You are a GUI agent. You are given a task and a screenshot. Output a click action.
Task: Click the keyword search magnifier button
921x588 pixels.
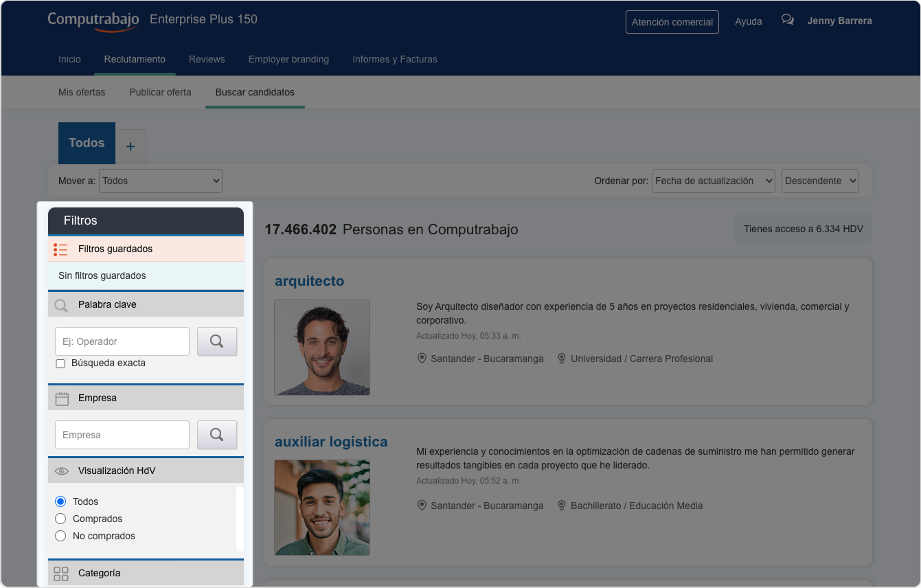pos(217,341)
